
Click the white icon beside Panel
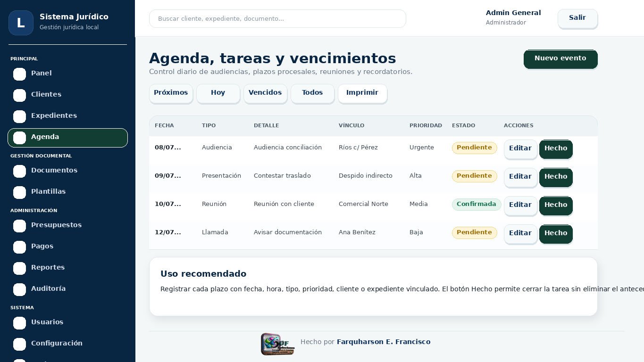click(x=19, y=74)
